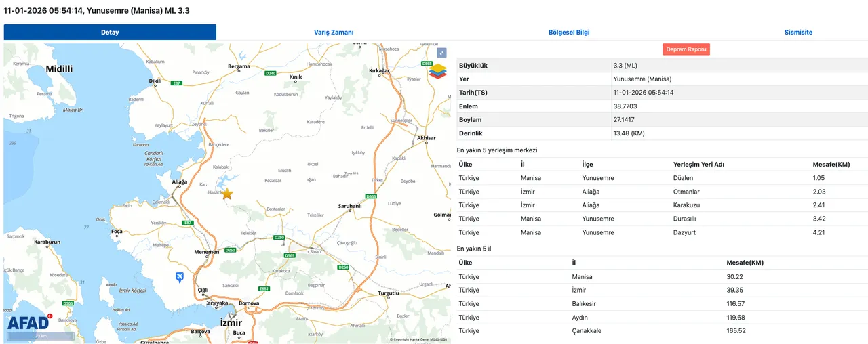The width and height of the screenshot is (868, 344).
Task: Select the Enlem value 38.7703
Action: 625,106
